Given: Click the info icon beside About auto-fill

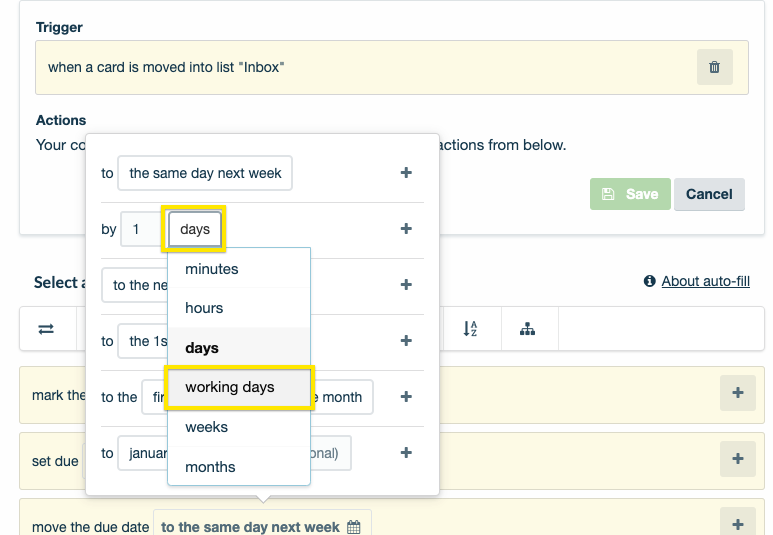Looking at the screenshot, I should coord(649,281).
